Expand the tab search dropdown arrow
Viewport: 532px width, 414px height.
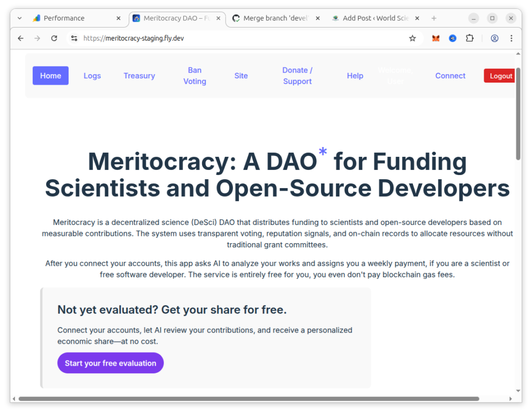[20, 18]
